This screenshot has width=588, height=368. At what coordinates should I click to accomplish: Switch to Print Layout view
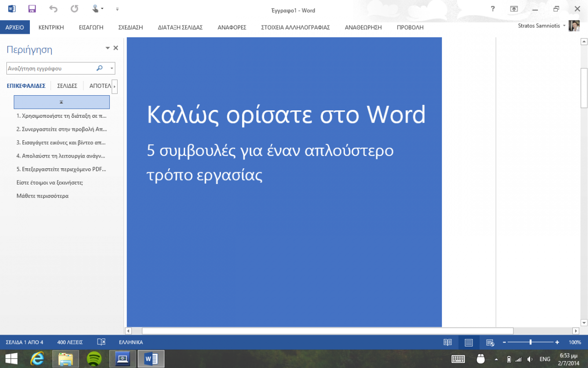pos(469,342)
